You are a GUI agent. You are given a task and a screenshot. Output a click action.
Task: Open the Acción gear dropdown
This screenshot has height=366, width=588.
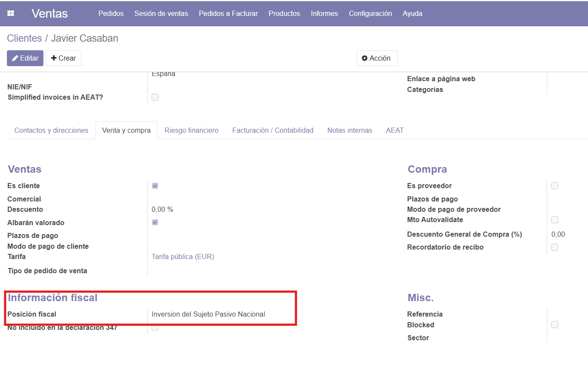(376, 58)
